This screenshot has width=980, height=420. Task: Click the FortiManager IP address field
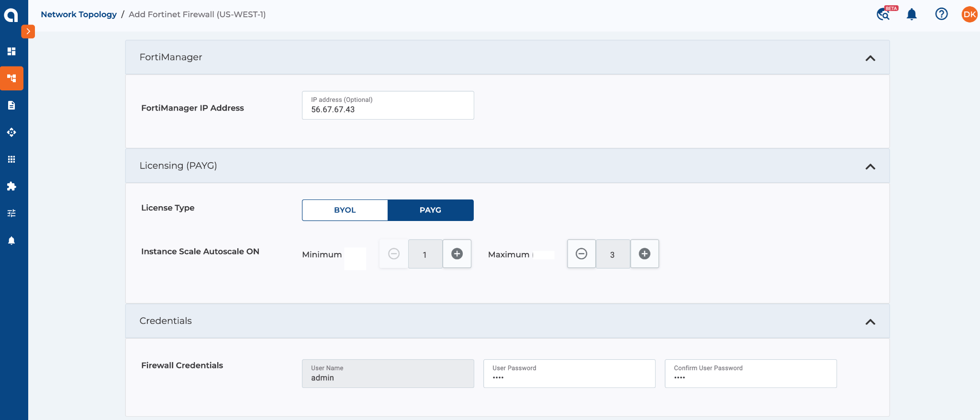(388, 105)
